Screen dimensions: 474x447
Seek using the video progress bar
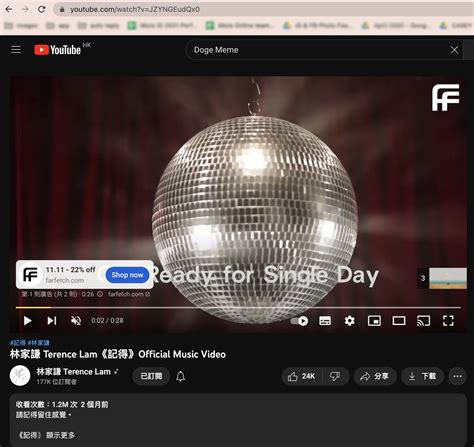point(238,307)
